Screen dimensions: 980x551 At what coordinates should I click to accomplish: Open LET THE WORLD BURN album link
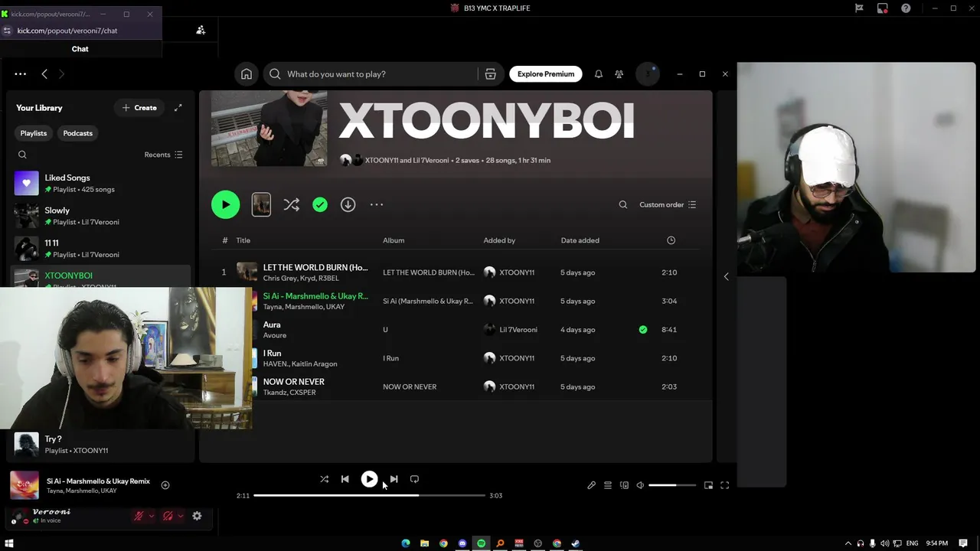(x=428, y=272)
